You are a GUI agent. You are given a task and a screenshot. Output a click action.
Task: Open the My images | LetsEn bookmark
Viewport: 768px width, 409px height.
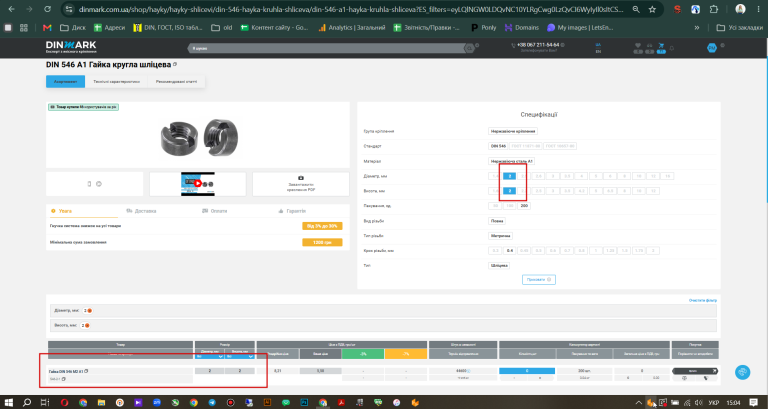[580, 28]
